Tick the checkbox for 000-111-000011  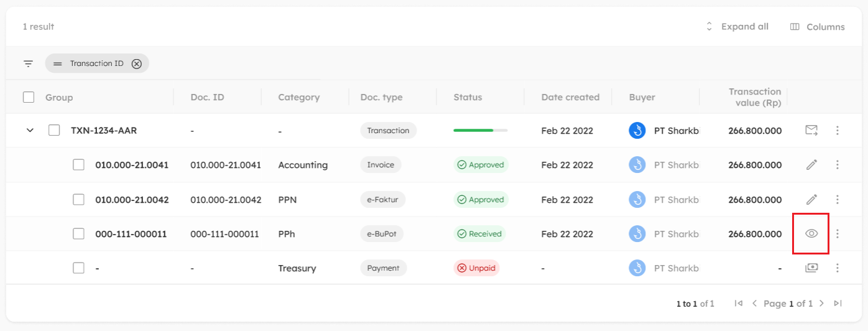[78, 234]
